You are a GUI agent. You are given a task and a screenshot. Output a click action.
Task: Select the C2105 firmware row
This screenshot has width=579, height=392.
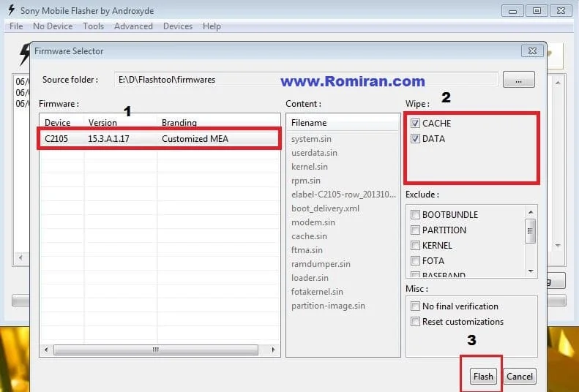pyautogui.click(x=159, y=139)
